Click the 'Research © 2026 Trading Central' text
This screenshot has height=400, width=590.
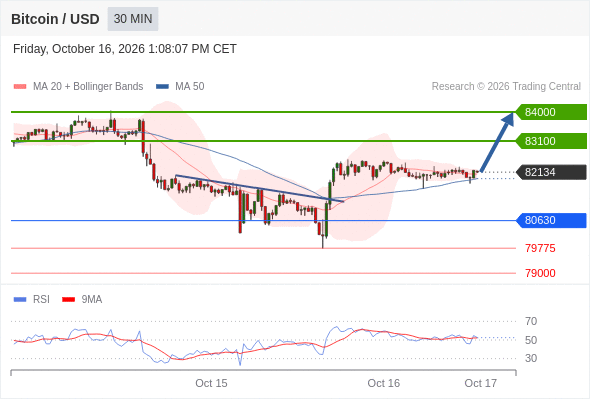tap(506, 87)
